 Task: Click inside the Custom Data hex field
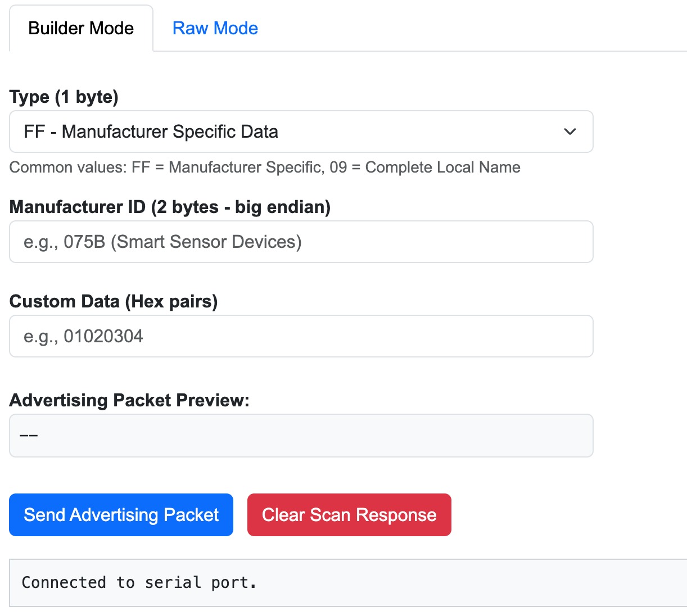(x=301, y=336)
